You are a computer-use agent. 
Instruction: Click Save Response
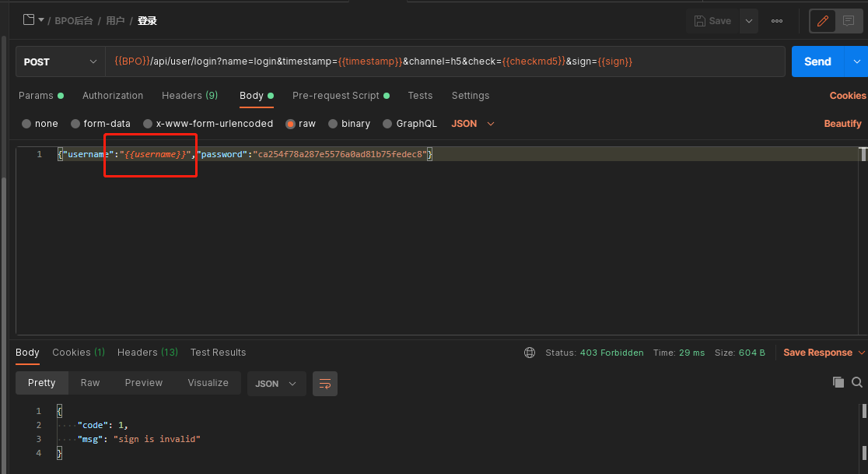817,353
